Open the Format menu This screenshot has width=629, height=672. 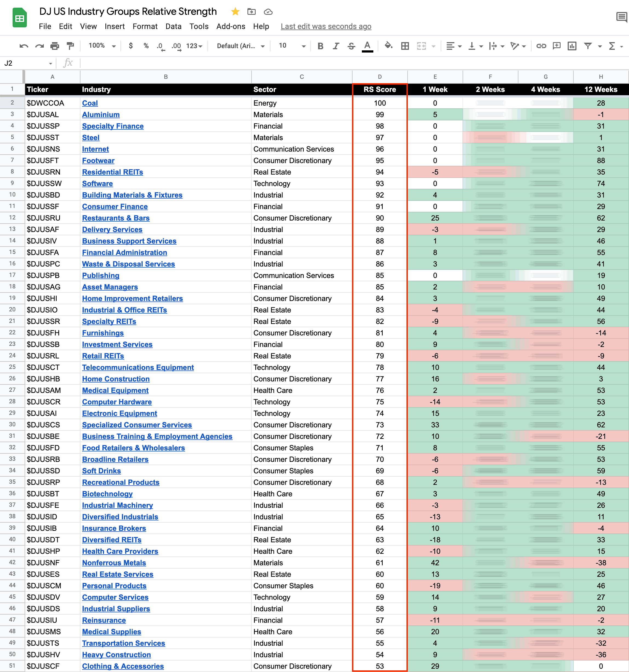[145, 26]
